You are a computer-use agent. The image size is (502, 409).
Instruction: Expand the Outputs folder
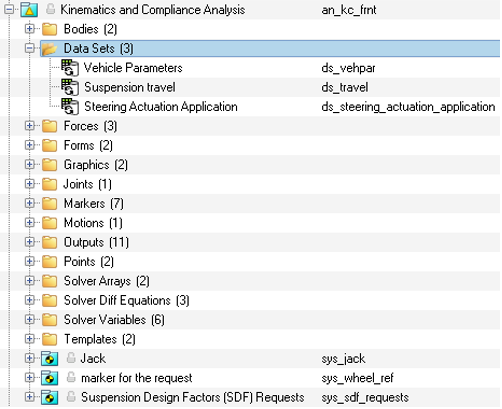[x=29, y=242]
